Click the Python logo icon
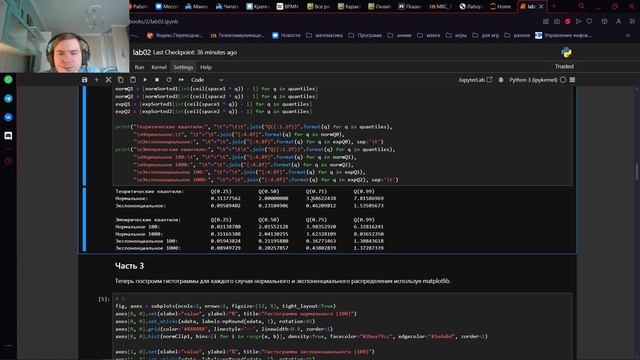This screenshot has width=640, height=360. [x=566, y=52]
